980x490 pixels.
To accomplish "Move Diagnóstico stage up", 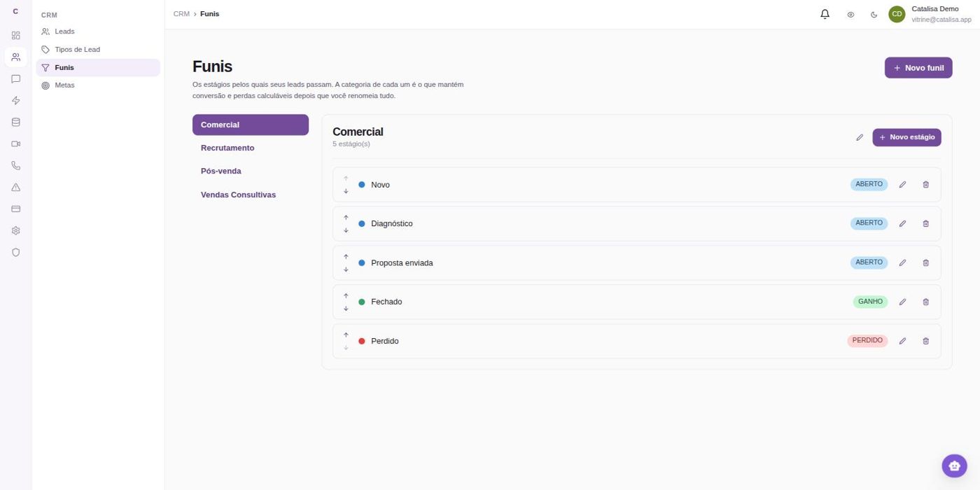I will pyautogui.click(x=346, y=218).
